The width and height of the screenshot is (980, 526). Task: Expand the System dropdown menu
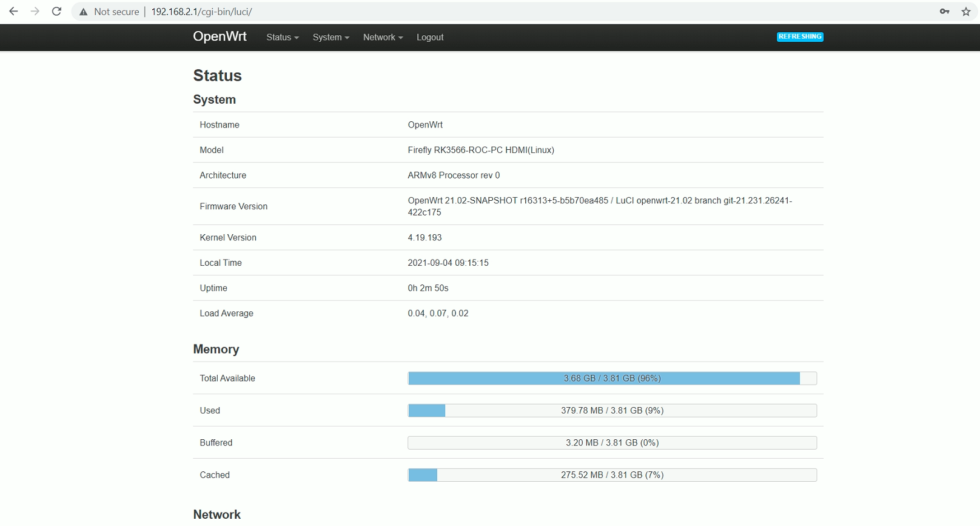331,38
